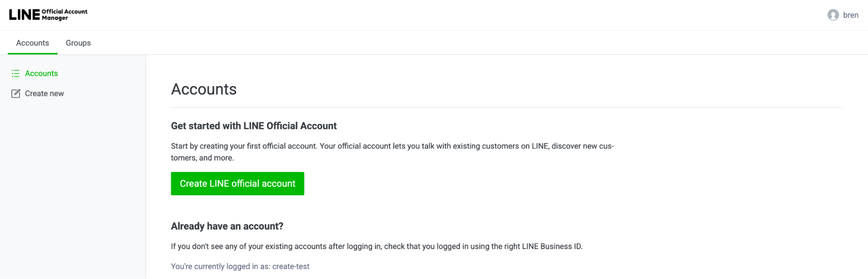This screenshot has width=868, height=279.
Task: Click the pencil icon beside Create new
Action: (16, 93)
